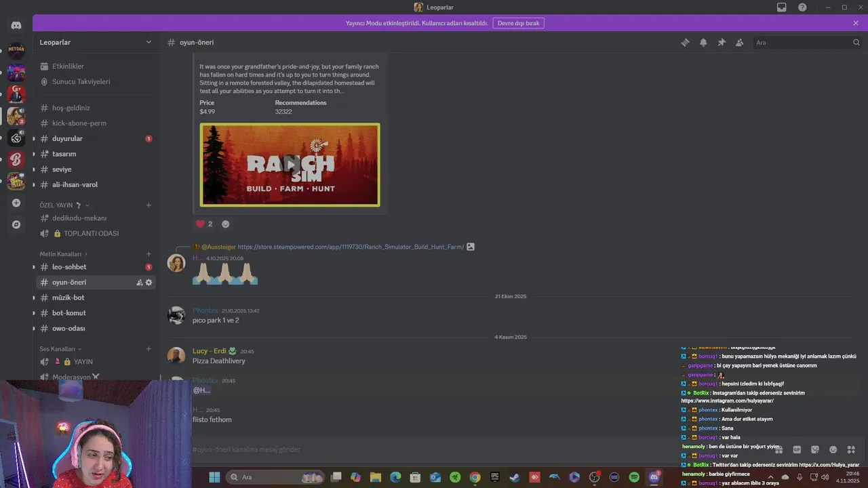The height and width of the screenshot is (488, 868).
Task: Open the oyun-öneri invite people icon
Action: point(140,283)
